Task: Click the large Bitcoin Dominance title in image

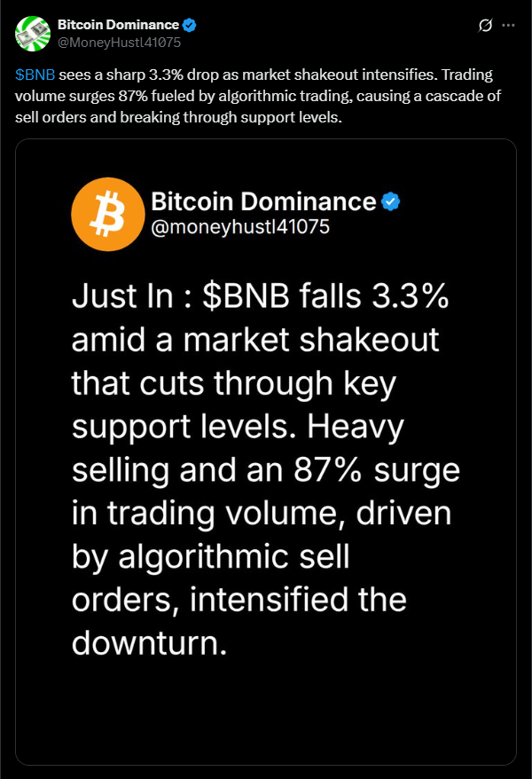Action: coord(263,201)
